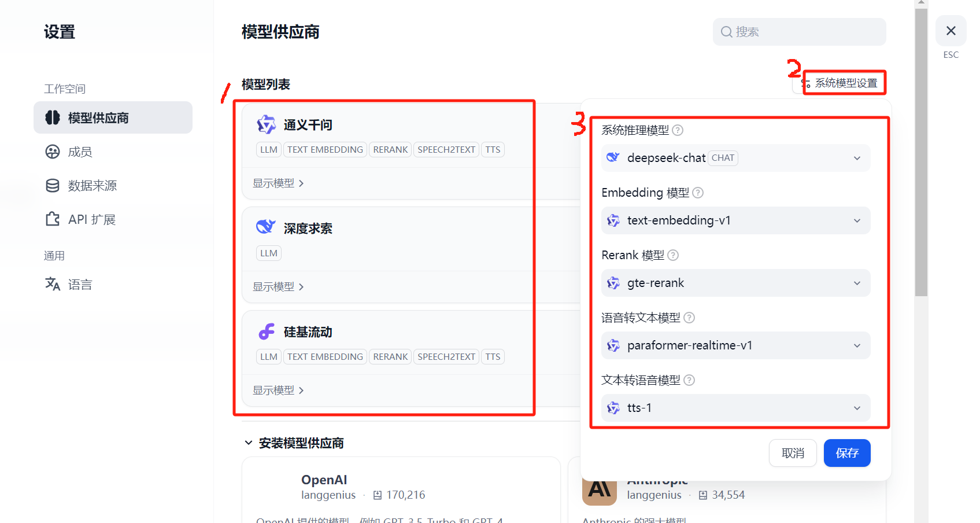
Task: Click the tts-1 model icon
Action: tap(613, 408)
